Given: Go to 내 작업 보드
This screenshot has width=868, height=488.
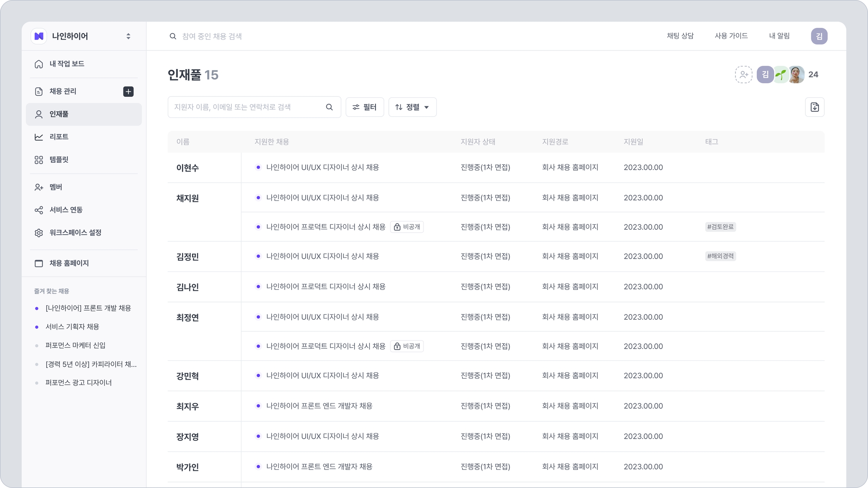Looking at the screenshot, I should point(67,64).
